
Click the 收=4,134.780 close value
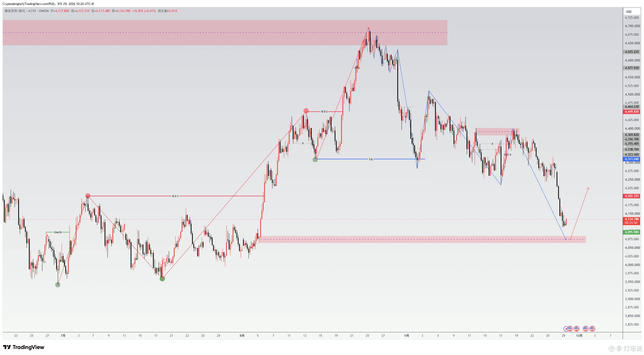tap(121, 11)
